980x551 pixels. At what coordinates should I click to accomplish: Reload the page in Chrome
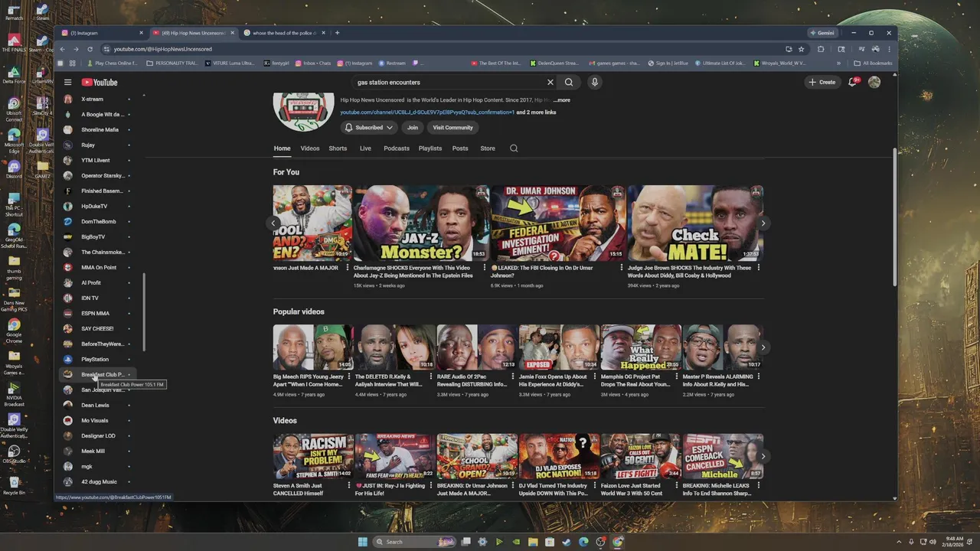click(89, 49)
